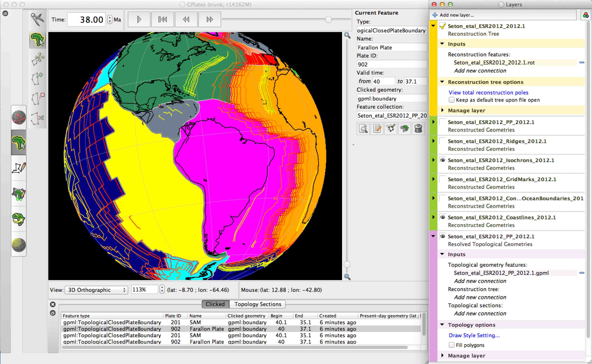This screenshot has width=592, height=364.
Task: Collapse the Seton_etal_ESR2012_2012.1 Reconstruction Tree layer
Action: click(433, 26)
